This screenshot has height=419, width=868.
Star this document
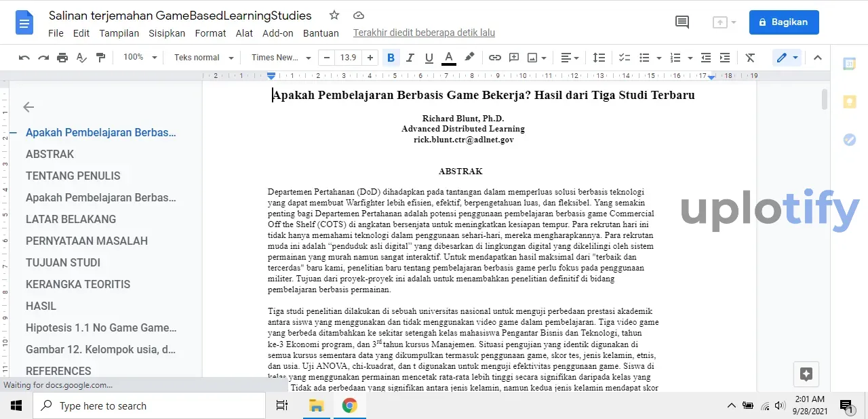point(334,15)
